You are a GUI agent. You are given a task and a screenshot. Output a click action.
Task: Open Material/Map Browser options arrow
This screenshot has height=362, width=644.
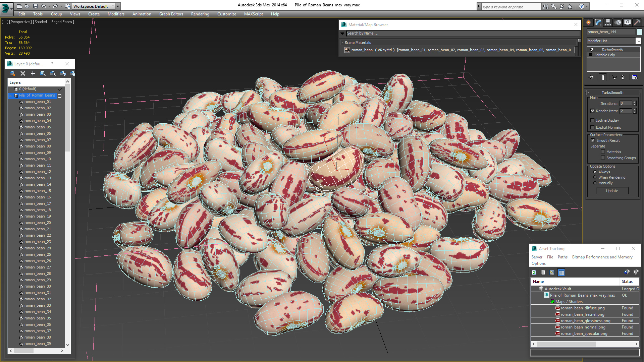tap(342, 33)
